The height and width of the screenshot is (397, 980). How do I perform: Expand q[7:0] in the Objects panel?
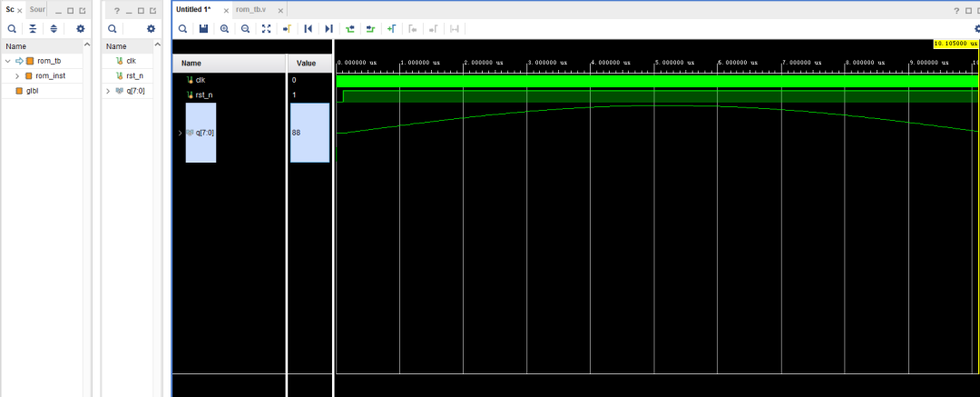tap(109, 91)
